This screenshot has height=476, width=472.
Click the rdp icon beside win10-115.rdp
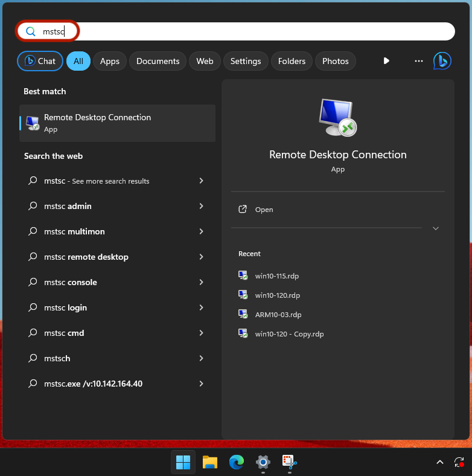(x=243, y=275)
